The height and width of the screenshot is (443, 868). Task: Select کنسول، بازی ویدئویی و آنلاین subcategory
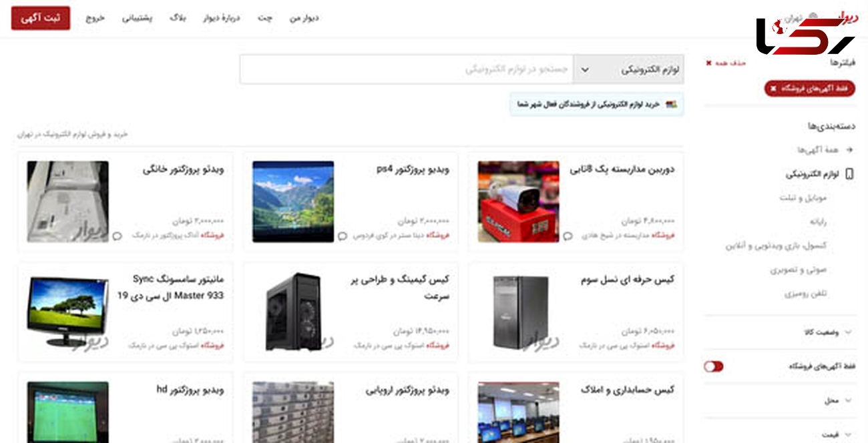point(777,246)
